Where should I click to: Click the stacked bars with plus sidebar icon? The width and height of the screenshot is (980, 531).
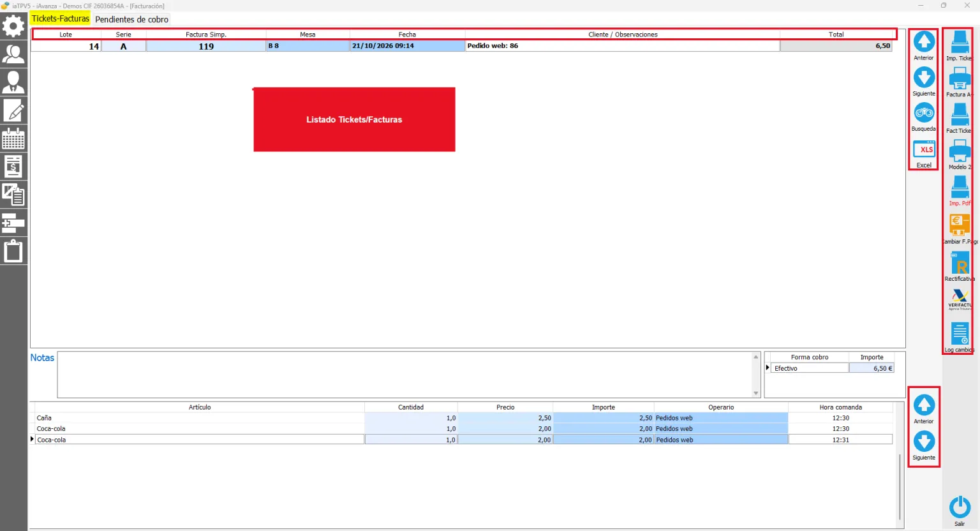[x=13, y=223]
